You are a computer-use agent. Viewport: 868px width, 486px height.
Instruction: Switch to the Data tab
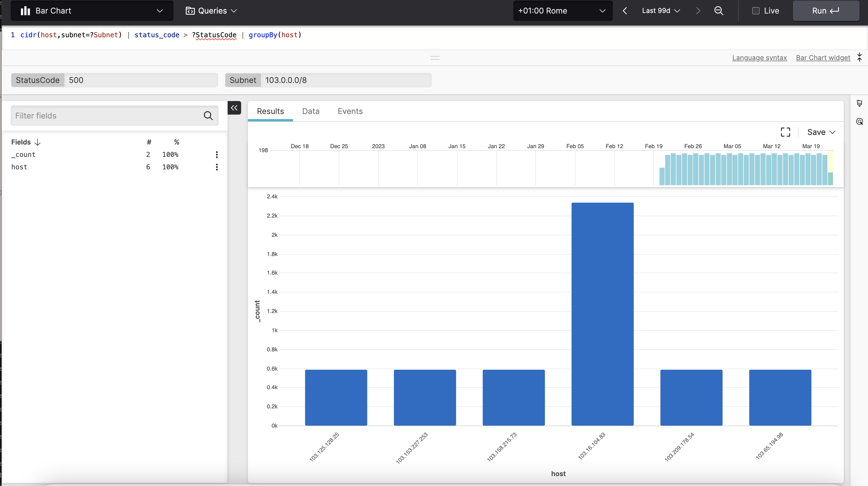311,111
